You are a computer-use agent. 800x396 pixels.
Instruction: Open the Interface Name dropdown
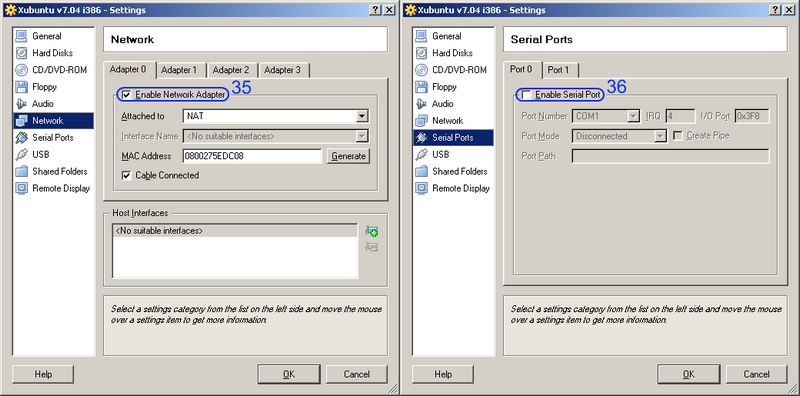(362, 136)
